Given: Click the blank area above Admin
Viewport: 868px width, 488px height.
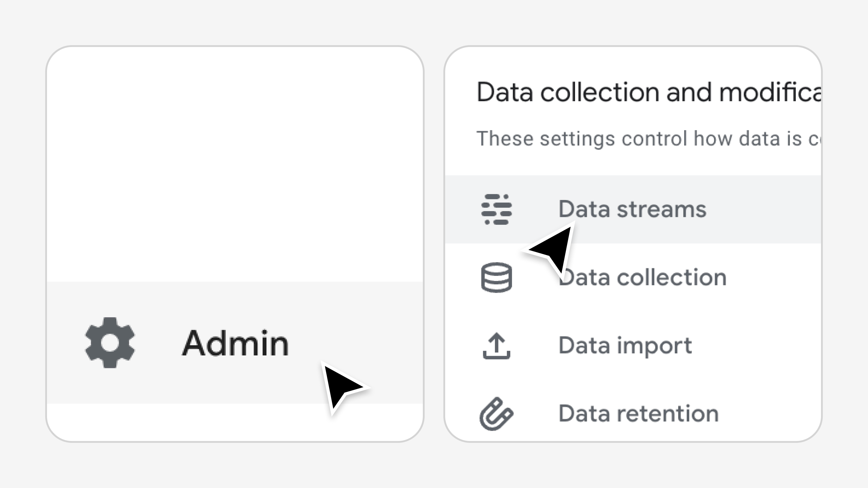Looking at the screenshot, I should click(234, 162).
